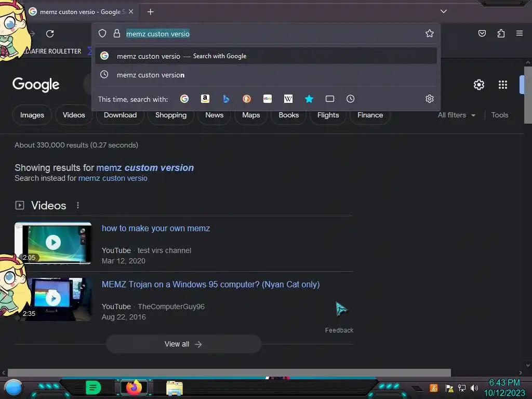Search this time with Bing icon
532x399 pixels.
(x=226, y=99)
